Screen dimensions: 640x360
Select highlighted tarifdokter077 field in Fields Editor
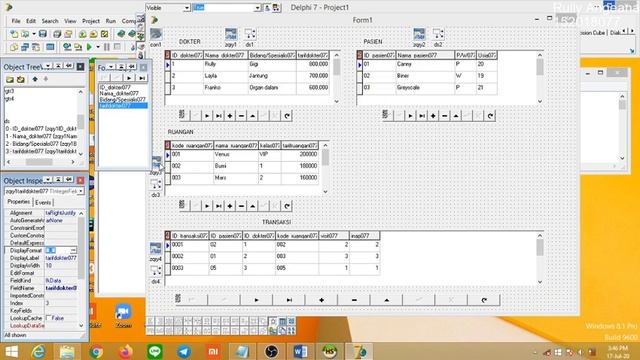pyautogui.click(x=123, y=105)
